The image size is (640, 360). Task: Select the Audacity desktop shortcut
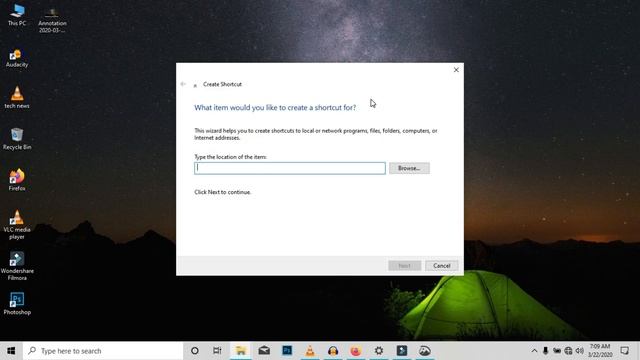[17, 58]
